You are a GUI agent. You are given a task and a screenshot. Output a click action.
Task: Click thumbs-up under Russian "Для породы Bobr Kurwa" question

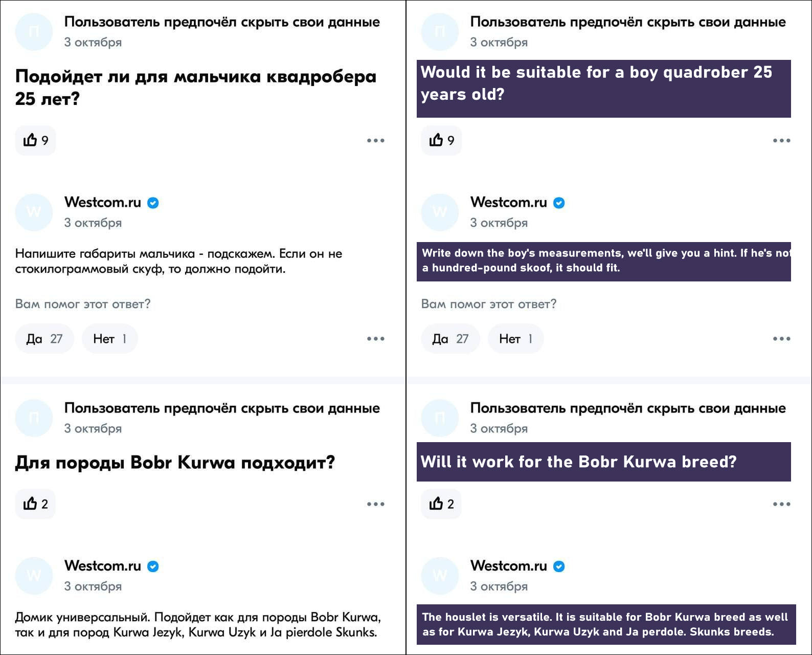coord(35,504)
